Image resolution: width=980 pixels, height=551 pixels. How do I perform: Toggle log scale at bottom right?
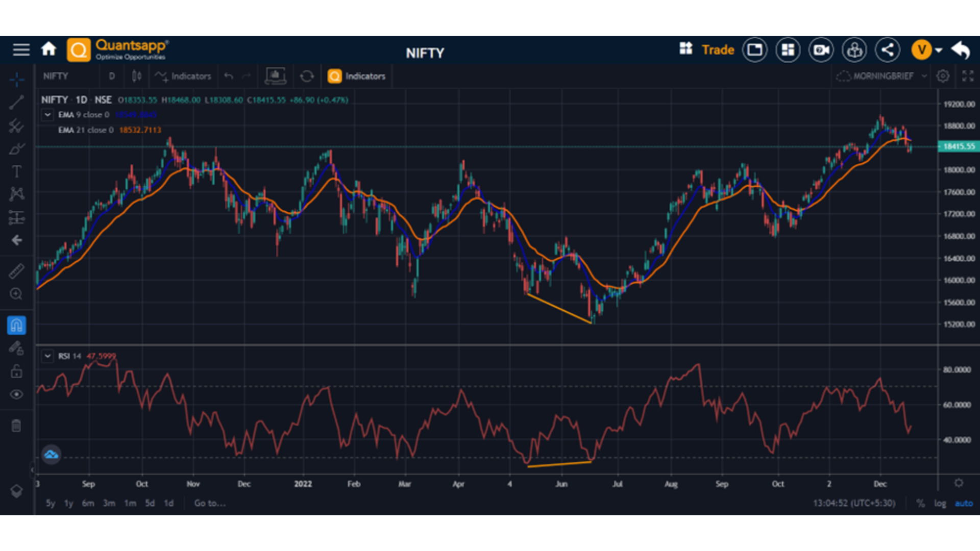[x=940, y=503]
